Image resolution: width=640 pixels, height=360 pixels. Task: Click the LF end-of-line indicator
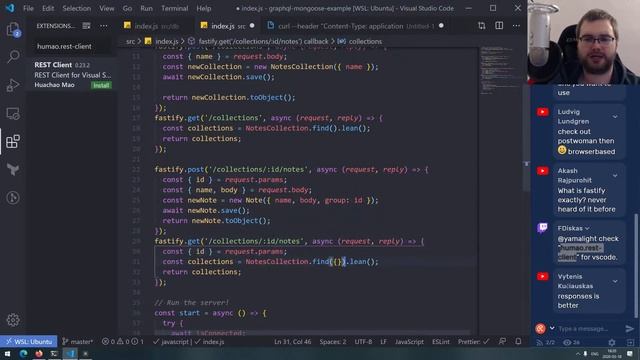tap(384, 342)
